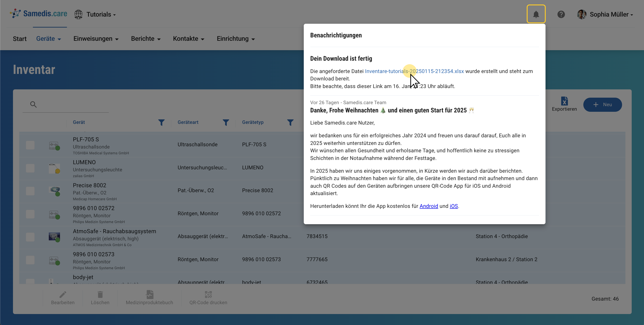Click the Samedis.care logo

[38, 13]
